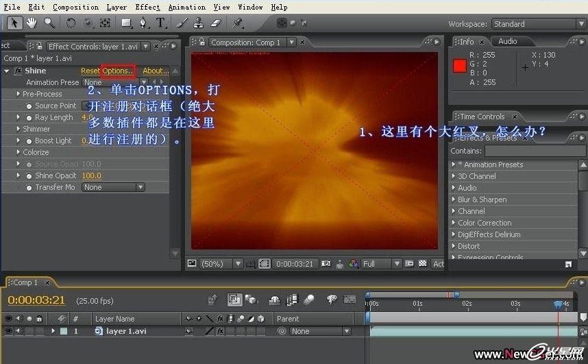Viewport: 588px width, 364px height.
Task: Click the timeline current time indicator
Action: [558, 304]
